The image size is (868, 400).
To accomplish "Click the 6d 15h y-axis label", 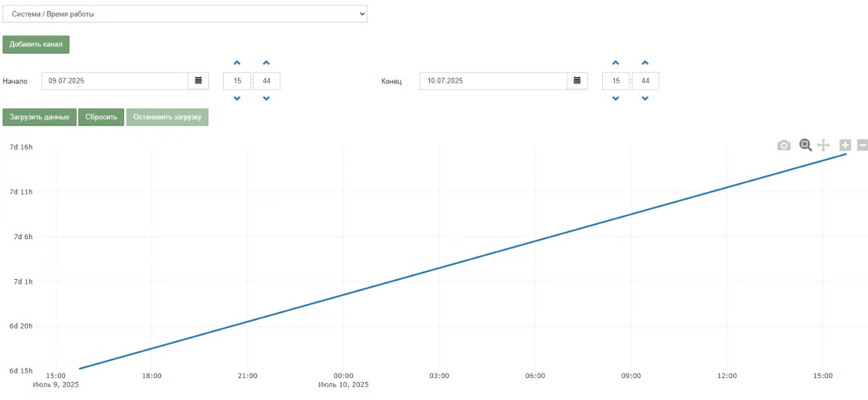I will [x=21, y=370].
